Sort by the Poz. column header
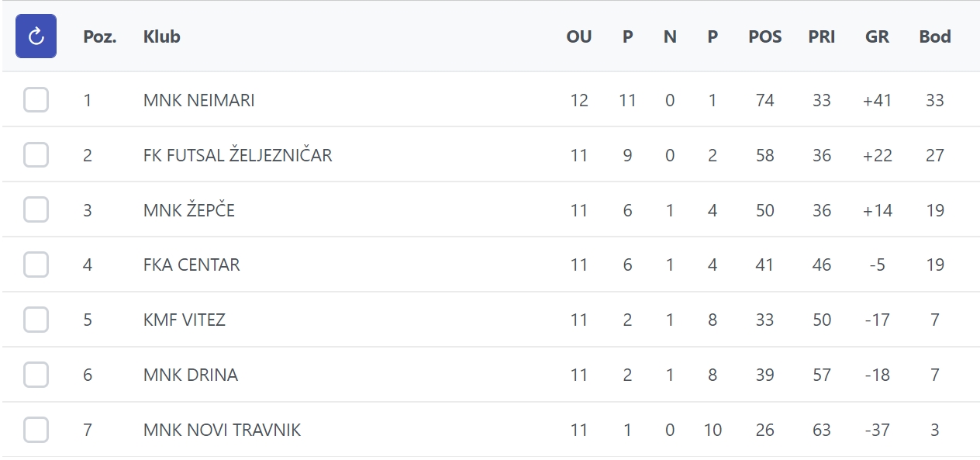The image size is (980, 460). (x=100, y=36)
